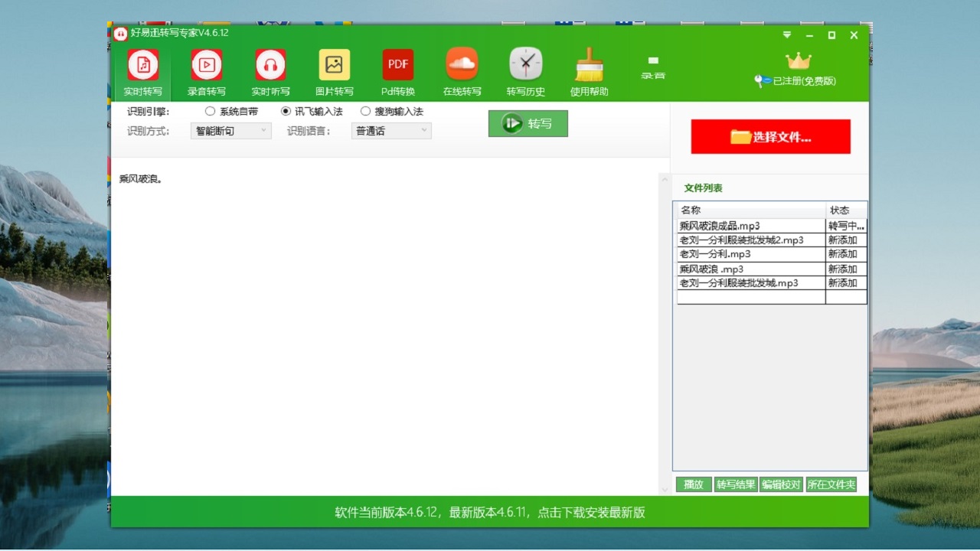Click 新添加 status for 老刘一分利.mp3
The height and width of the screenshot is (551, 980).
point(846,254)
